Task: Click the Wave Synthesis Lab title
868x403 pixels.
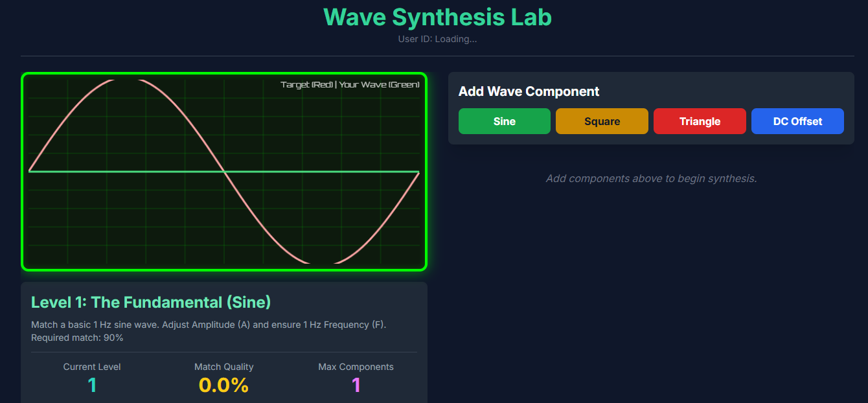Action: click(437, 17)
